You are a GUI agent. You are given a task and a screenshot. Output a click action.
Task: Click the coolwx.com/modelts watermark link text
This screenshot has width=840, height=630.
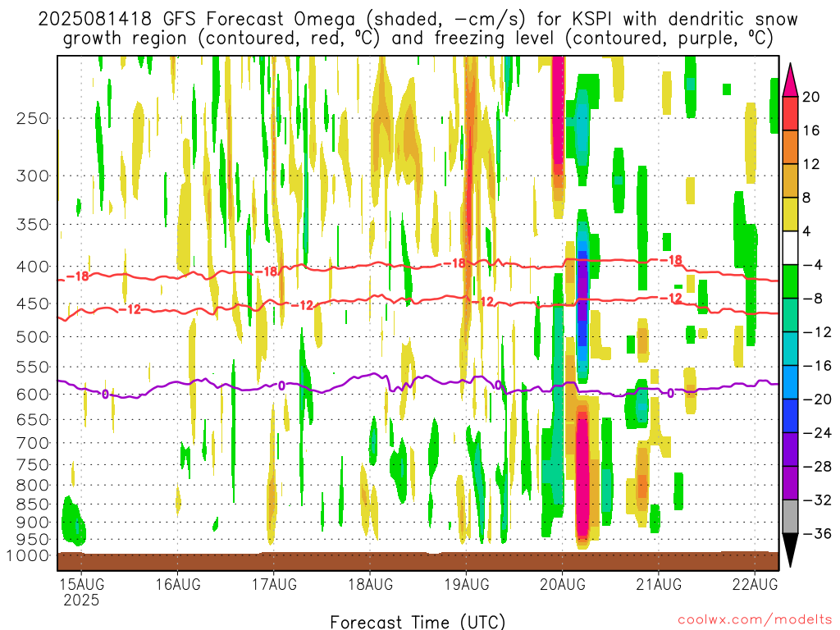tap(755, 620)
